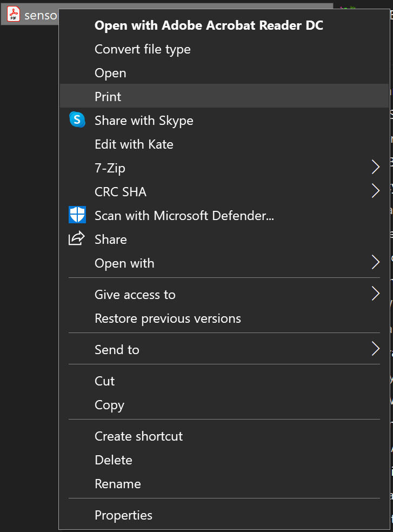Select Edit with Kate
393x532 pixels.
pyautogui.click(x=134, y=144)
